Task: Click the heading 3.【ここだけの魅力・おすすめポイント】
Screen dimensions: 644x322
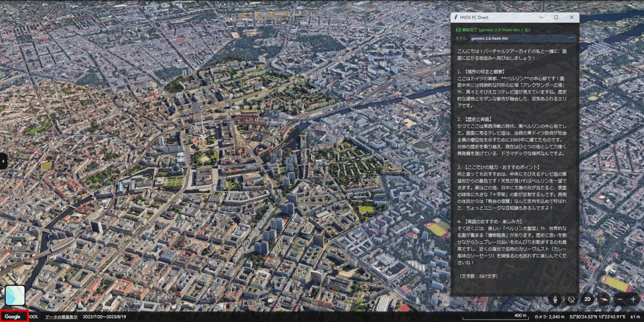Action: coord(499,167)
